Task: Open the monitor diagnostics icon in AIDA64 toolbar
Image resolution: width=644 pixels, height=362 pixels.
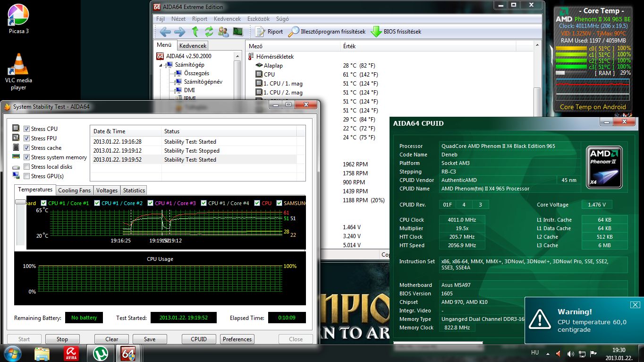Action: tap(237, 32)
